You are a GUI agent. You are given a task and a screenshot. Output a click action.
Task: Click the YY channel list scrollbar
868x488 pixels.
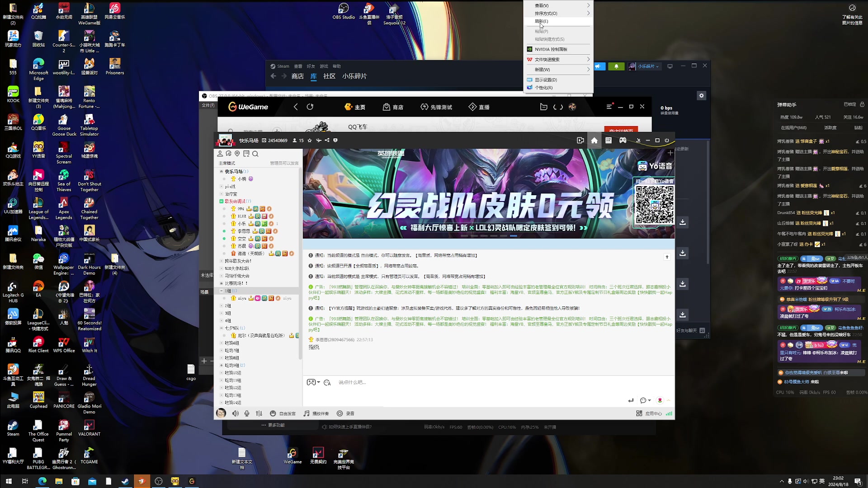[x=300, y=264]
